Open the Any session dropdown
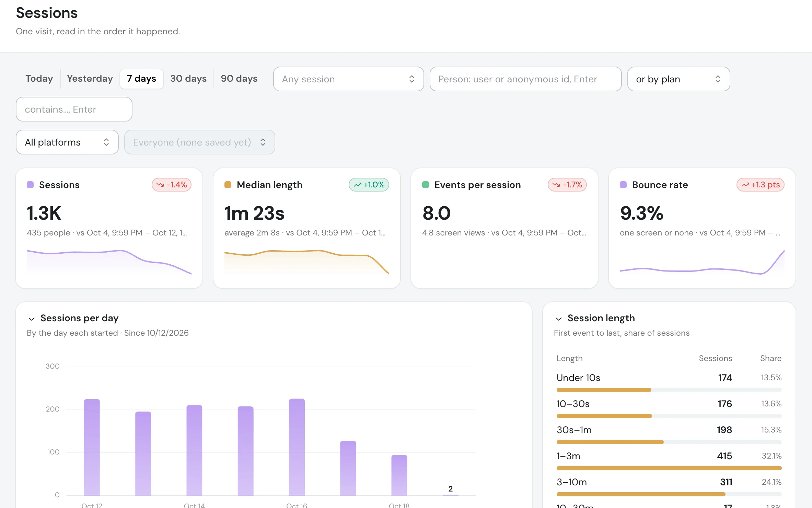This screenshot has height=508, width=812. coord(348,79)
